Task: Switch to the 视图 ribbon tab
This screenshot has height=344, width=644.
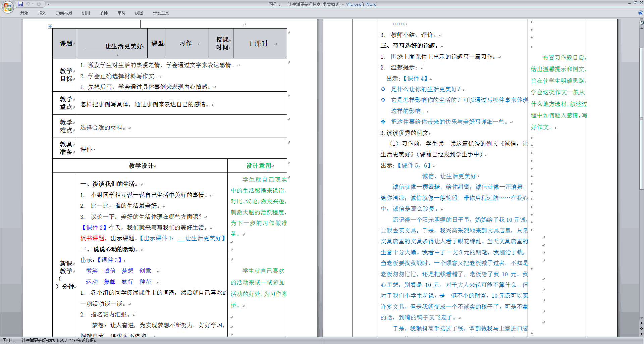Action: [x=139, y=13]
